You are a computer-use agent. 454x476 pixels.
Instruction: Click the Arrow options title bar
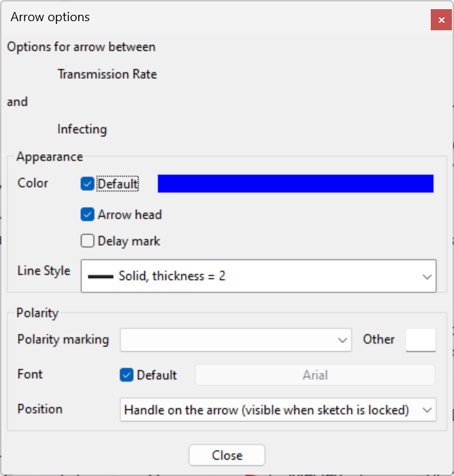[211, 17]
